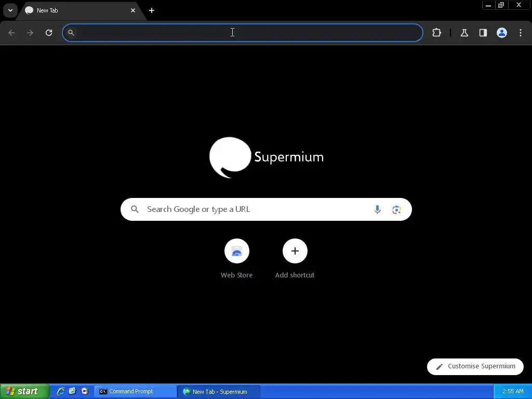Search by image with Lens icon

[396, 210]
